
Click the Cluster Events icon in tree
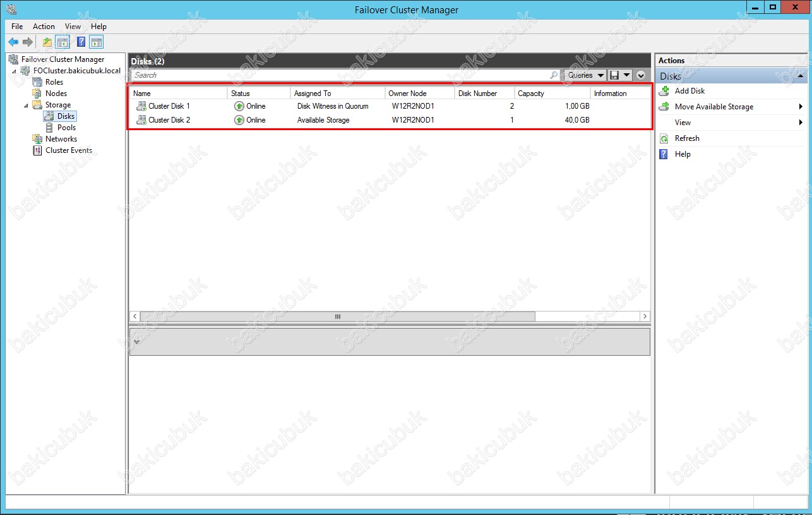tap(37, 150)
